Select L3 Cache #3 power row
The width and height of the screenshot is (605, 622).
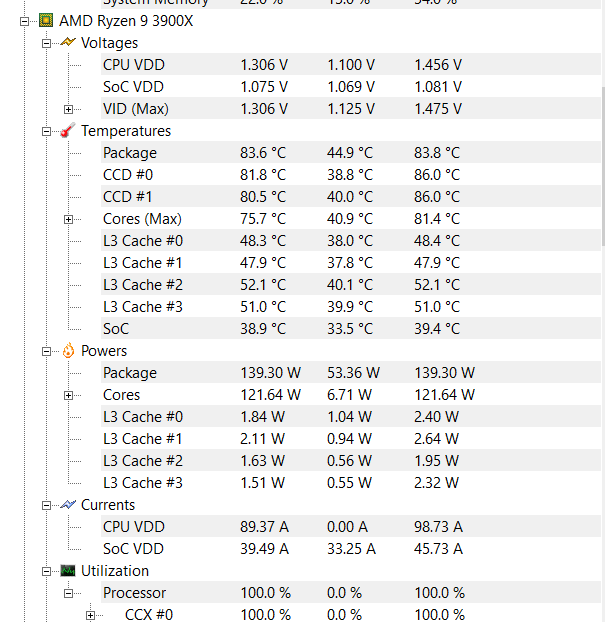[x=351, y=483]
